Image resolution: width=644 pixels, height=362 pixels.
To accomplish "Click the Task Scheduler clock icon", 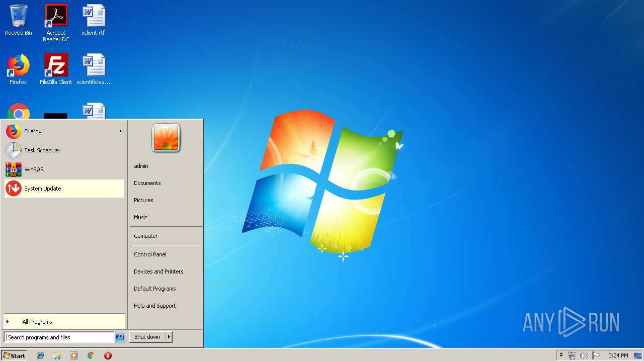I will click(14, 150).
